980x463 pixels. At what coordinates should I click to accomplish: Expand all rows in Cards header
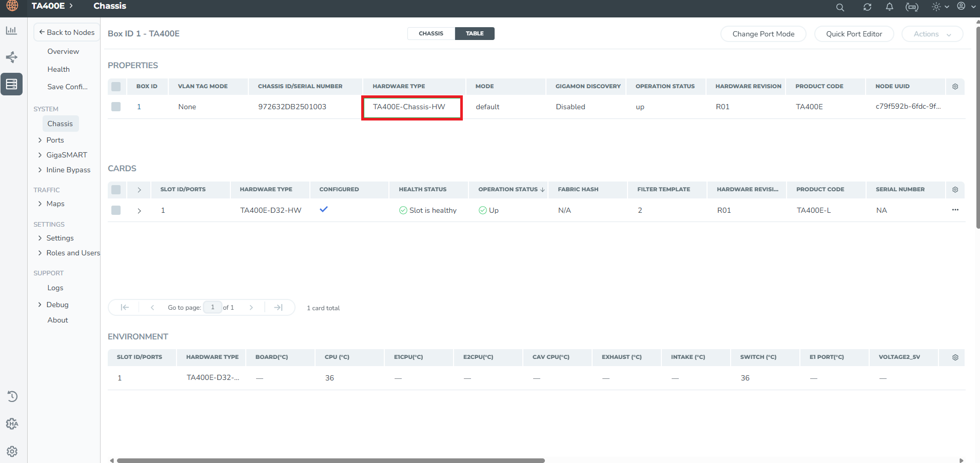[139, 190]
